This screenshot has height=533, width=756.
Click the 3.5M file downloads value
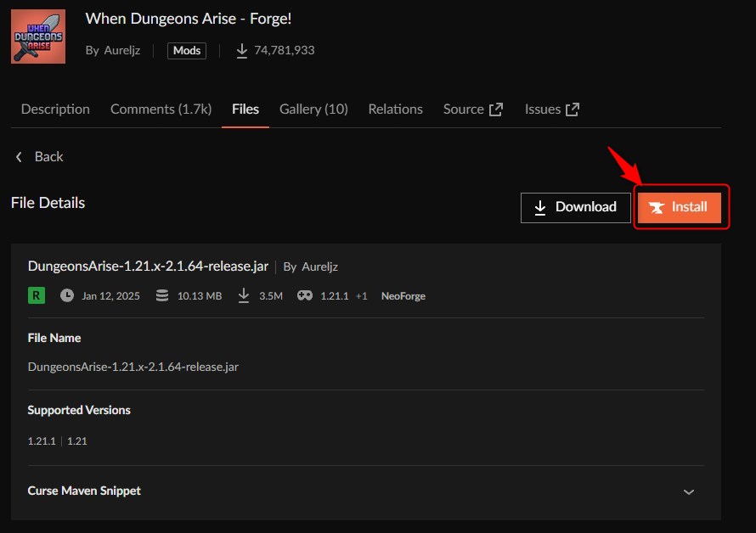click(271, 296)
